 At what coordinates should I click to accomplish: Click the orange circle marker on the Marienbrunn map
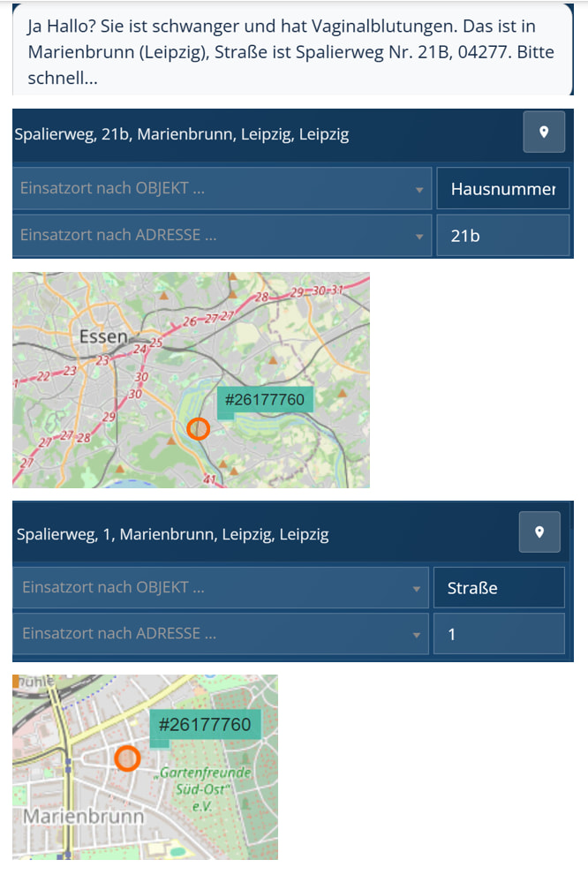[127, 758]
